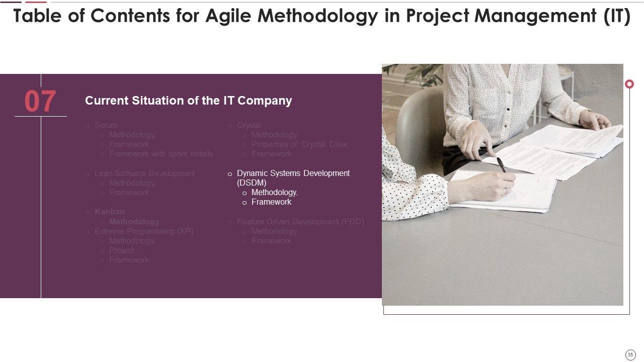
Task: Select the Project item under Extreme Programming
Action: [x=121, y=250]
